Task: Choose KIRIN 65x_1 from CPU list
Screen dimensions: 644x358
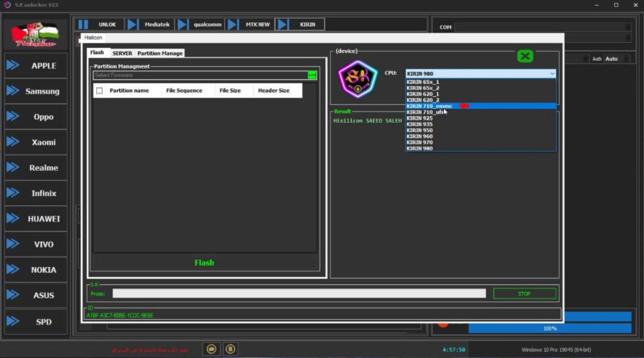Action: [480, 82]
